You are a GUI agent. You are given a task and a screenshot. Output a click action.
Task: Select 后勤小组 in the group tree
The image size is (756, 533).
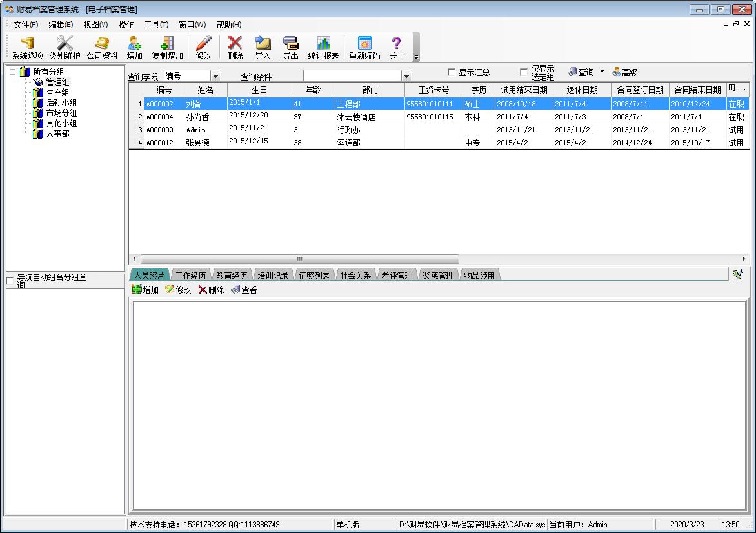coord(61,103)
